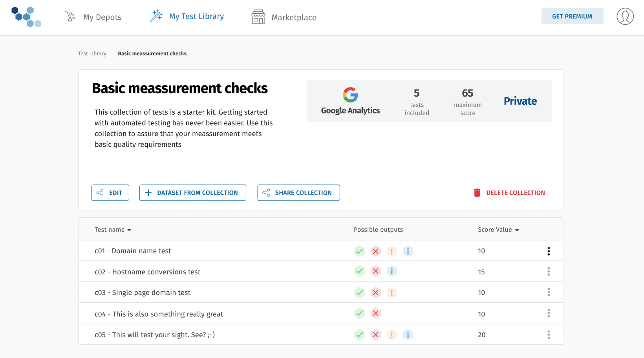This screenshot has height=358, width=644.
Task: Click the Dataset From Collection button
Action: click(192, 193)
